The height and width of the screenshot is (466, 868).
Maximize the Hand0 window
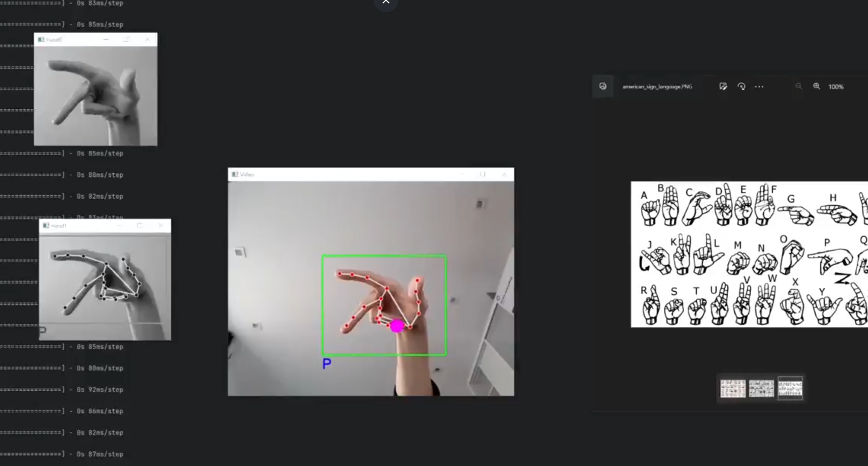click(126, 39)
